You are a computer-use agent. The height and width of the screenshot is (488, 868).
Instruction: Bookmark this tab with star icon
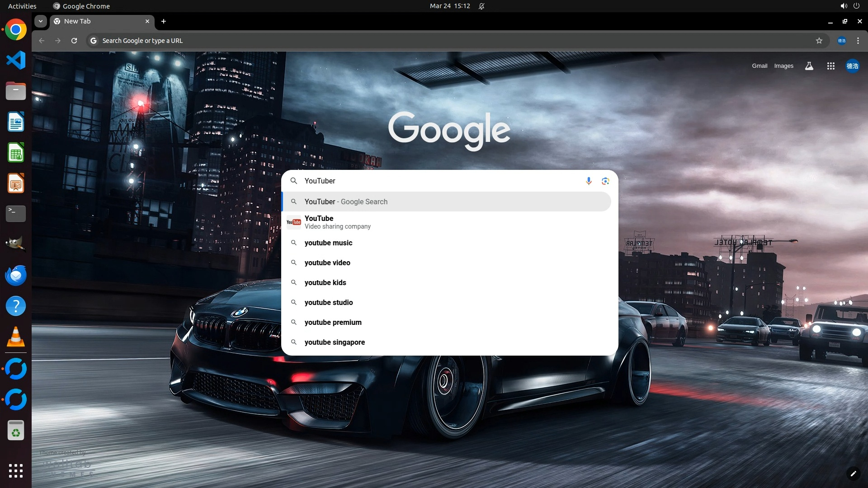click(x=819, y=41)
